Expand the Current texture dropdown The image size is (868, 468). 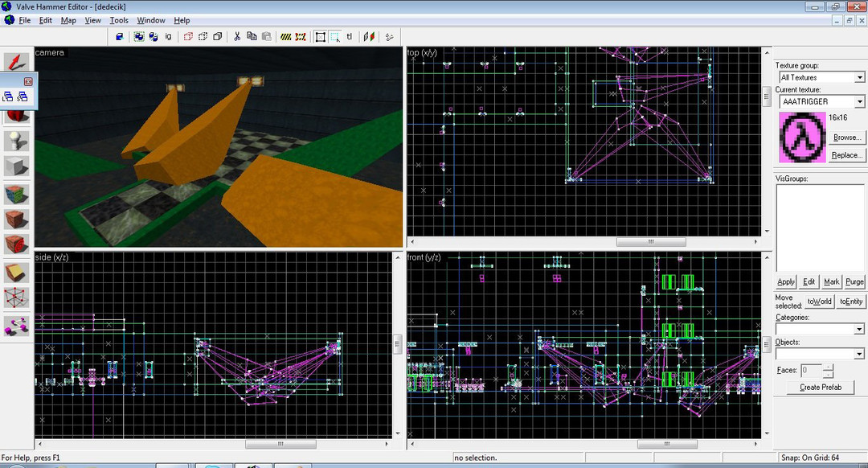(860, 101)
